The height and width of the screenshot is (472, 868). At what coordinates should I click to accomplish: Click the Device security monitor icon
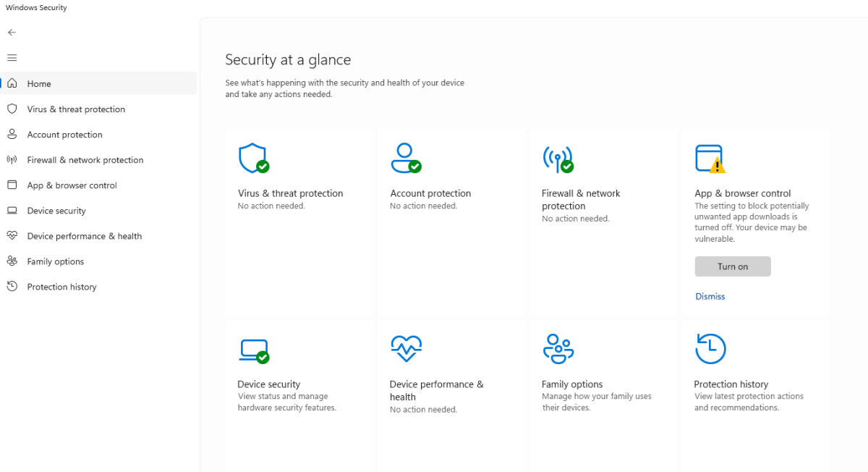[x=254, y=348]
